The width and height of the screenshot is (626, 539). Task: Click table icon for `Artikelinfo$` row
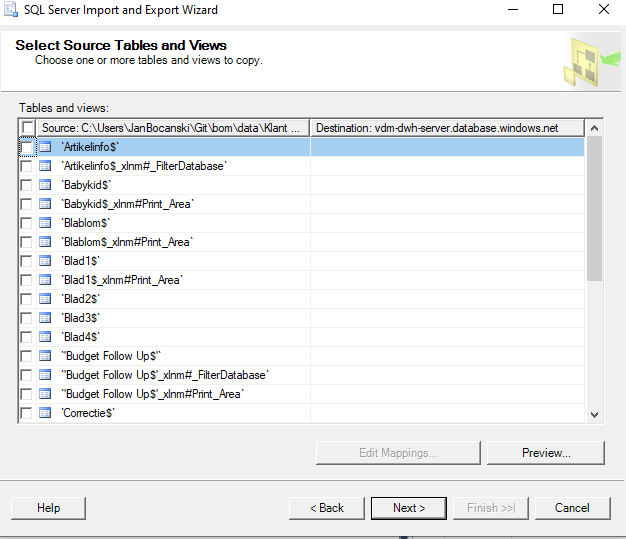click(45, 147)
